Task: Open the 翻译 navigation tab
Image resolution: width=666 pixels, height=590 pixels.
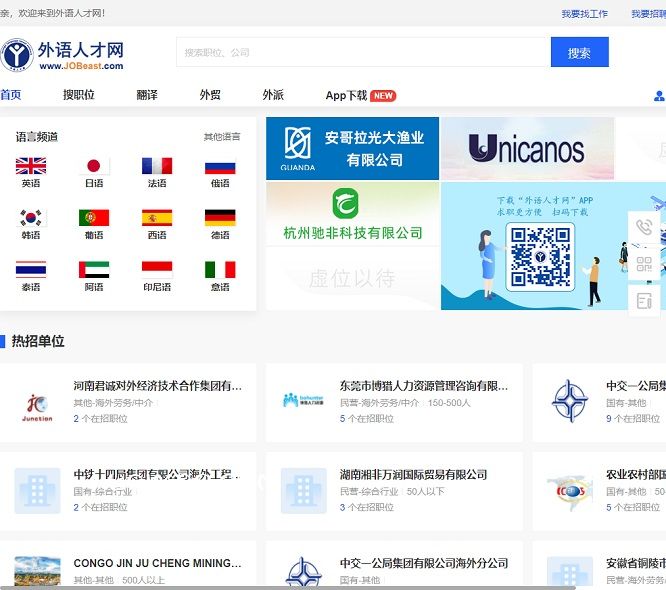Action: pyautogui.click(x=147, y=95)
